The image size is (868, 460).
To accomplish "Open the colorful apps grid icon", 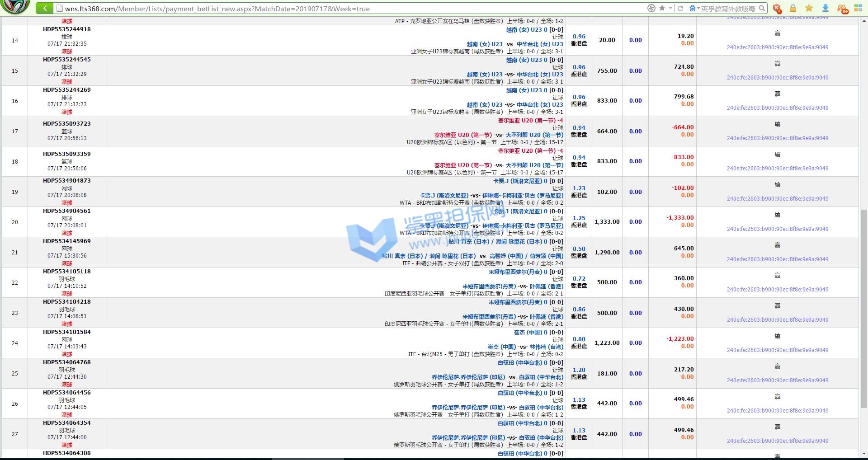I will [x=858, y=8].
